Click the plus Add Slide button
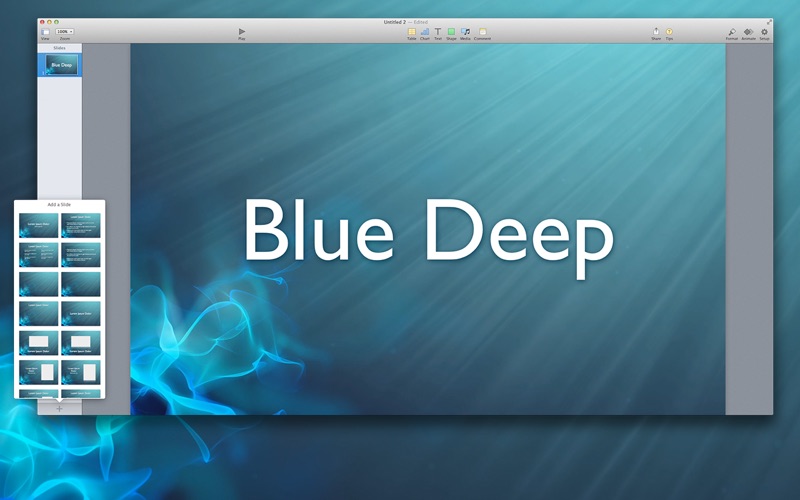800x500 pixels. click(59, 408)
